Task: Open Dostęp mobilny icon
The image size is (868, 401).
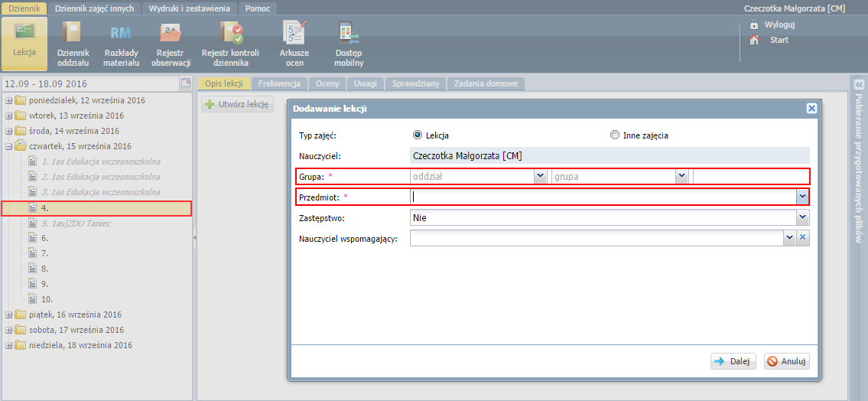Action: pyautogui.click(x=349, y=32)
